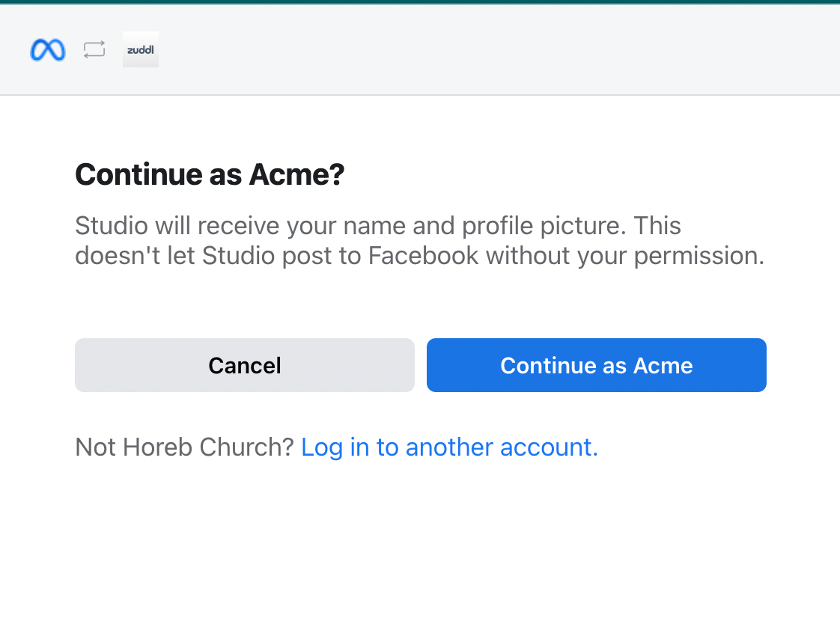
Task: Dismiss the permission request with Cancel
Action: tap(244, 365)
